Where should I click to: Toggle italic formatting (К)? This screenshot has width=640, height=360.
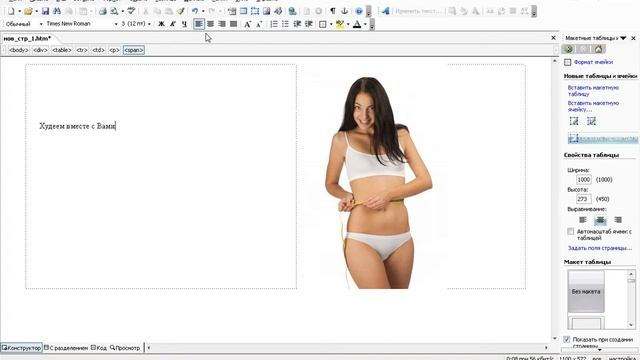(x=173, y=24)
